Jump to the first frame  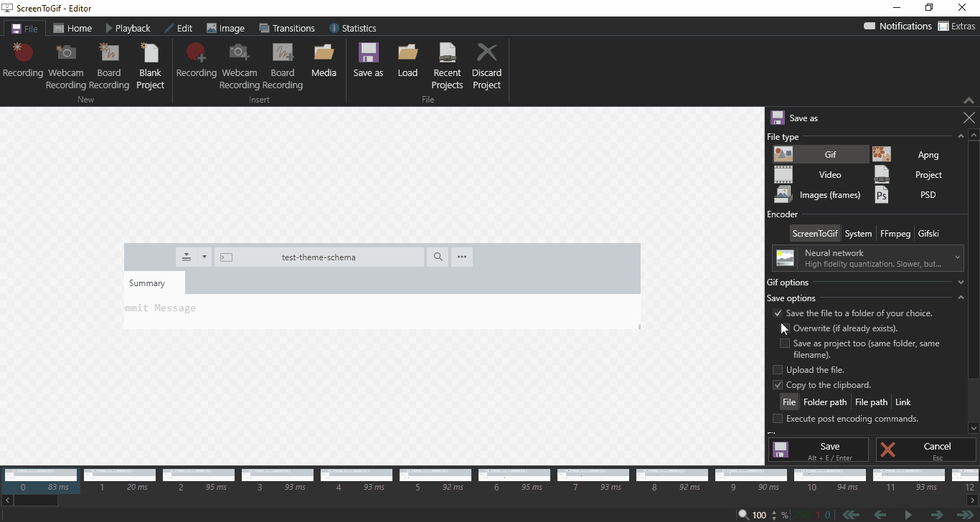click(x=852, y=515)
